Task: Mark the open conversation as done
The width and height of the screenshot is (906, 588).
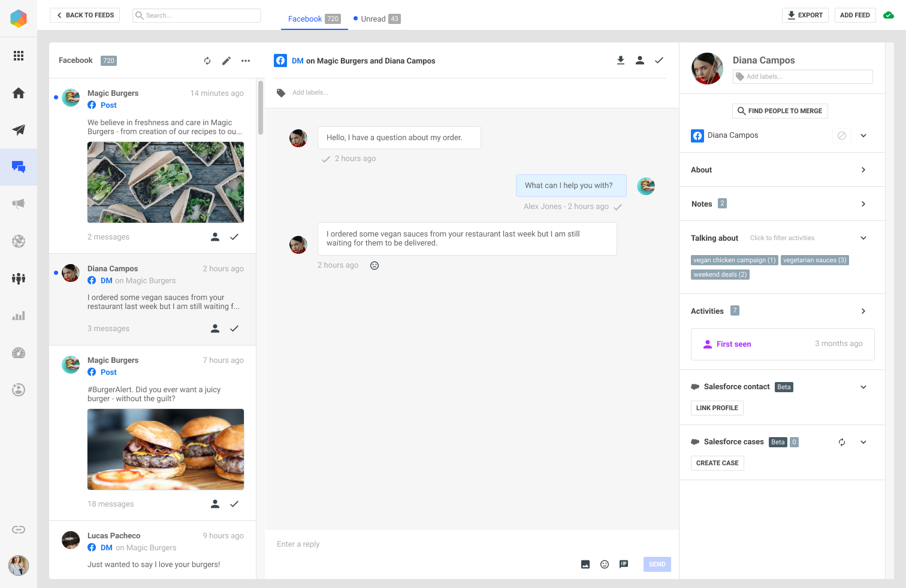Action: pyautogui.click(x=659, y=60)
